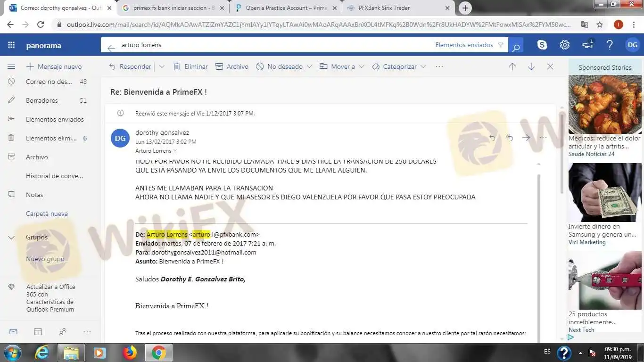This screenshot has height=362, width=644.
Task: Expand the Responder options chevron
Action: [x=162, y=66]
